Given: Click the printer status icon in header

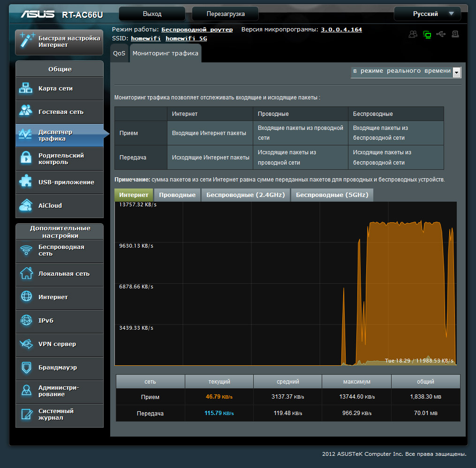Looking at the screenshot, I should (455, 34).
